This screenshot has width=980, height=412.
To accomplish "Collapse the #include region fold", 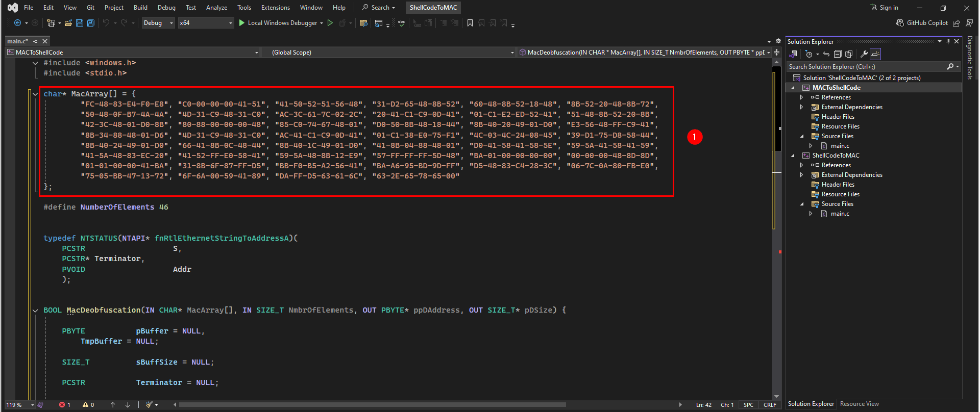I will (x=35, y=63).
